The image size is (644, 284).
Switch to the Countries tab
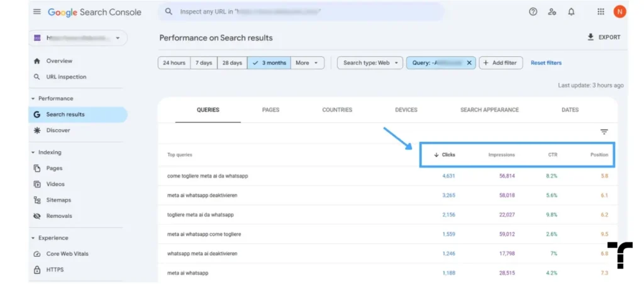[x=337, y=110]
